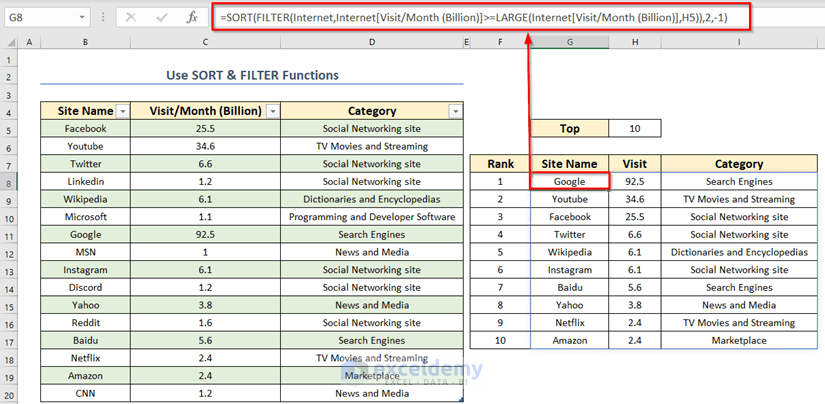Open the Insert Function fx dialog

(193, 17)
